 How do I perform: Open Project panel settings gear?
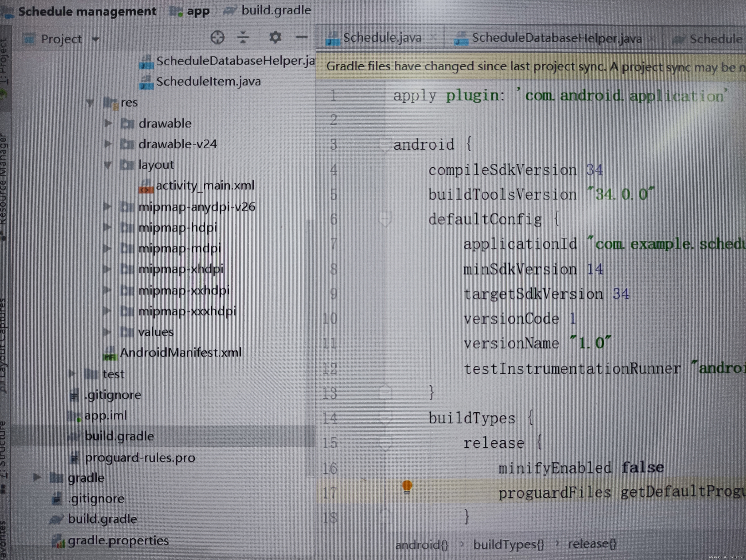(x=275, y=37)
